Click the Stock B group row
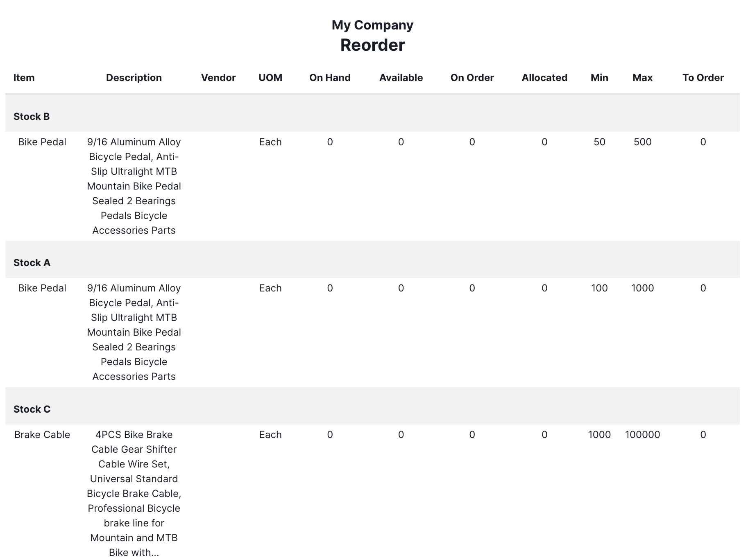This screenshot has width=748, height=560. [32, 117]
